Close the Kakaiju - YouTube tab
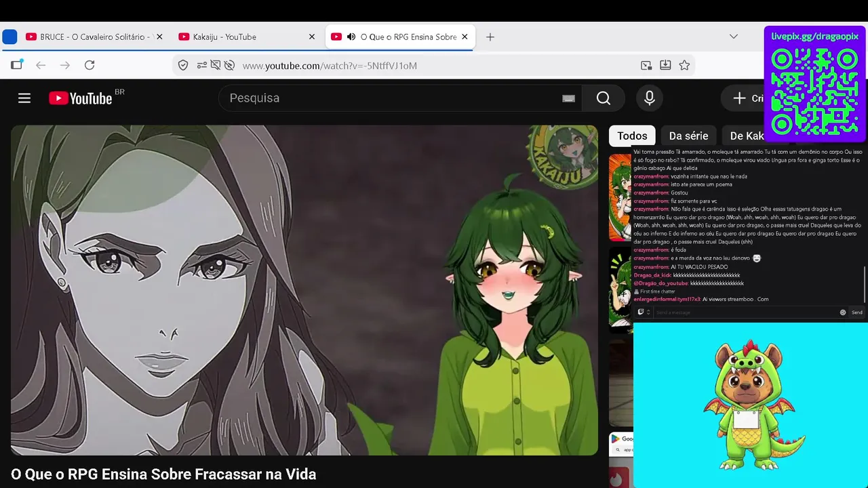 pyautogui.click(x=312, y=37)
